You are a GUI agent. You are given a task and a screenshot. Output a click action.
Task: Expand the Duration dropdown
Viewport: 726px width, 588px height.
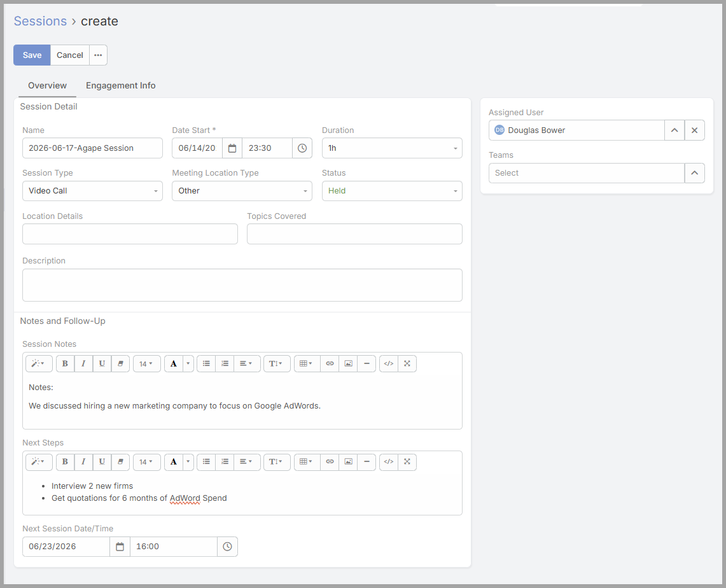(x=392, y=148)
